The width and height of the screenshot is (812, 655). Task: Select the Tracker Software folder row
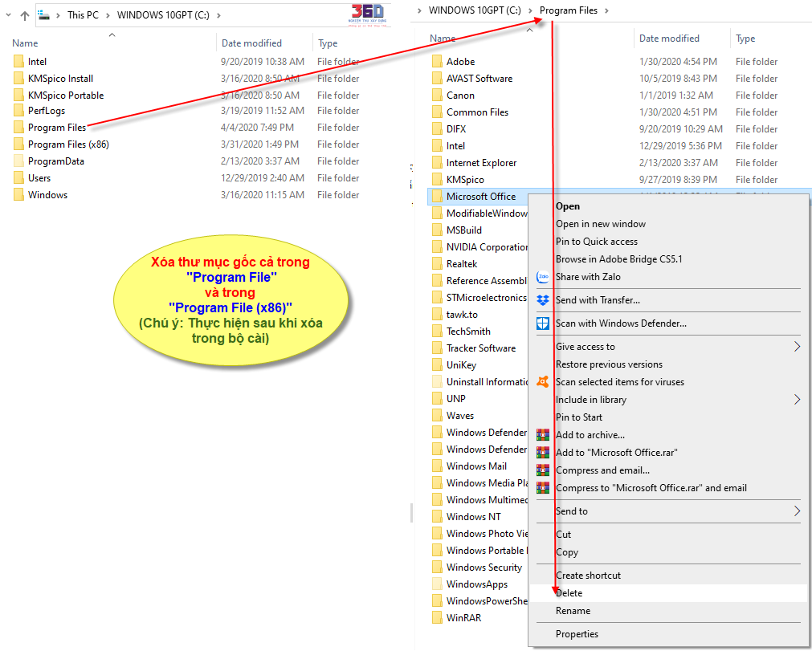480,348
